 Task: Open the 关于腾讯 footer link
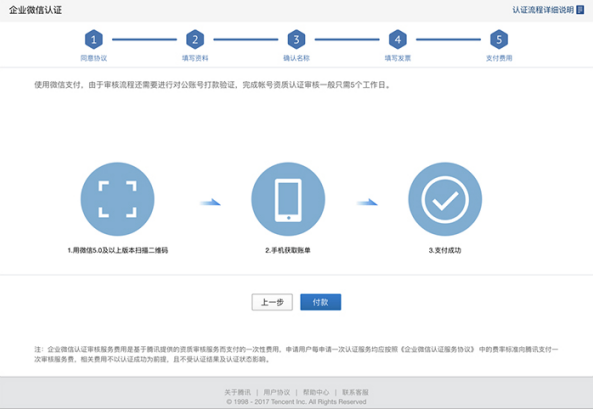pos(238,392)
